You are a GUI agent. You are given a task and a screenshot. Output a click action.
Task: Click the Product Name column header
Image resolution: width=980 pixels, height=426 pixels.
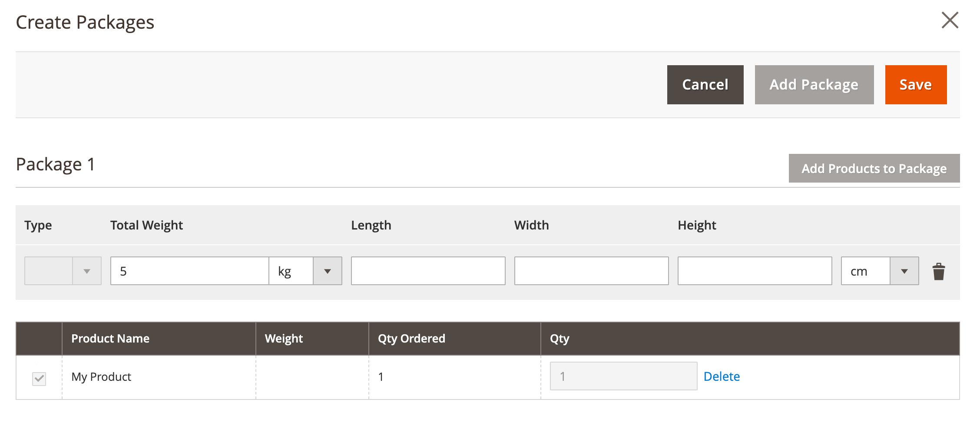click(111, 338)
